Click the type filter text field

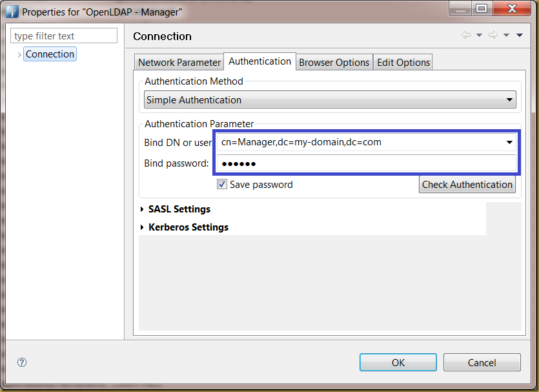pyautogui.click(x=64, y=36)
